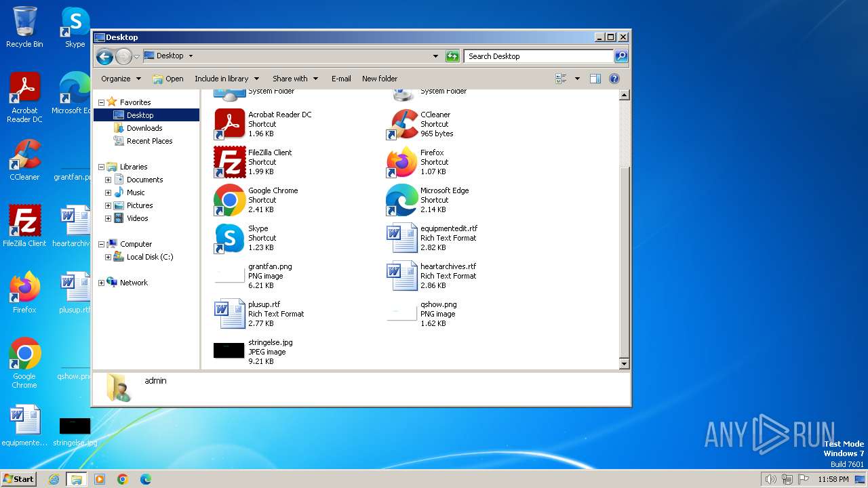Select stringelse.jpg thumbnail in Explorer

click(229, 350)
